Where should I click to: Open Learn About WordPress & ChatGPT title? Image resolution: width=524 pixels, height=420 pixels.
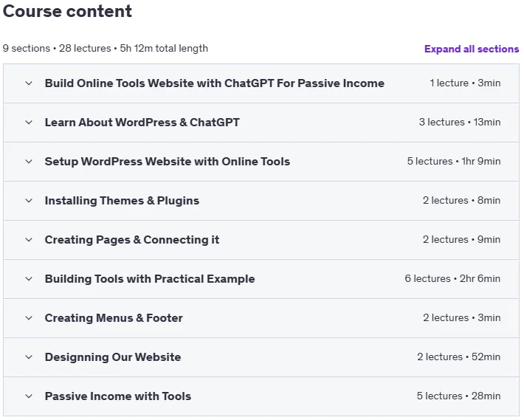[142, 123]
